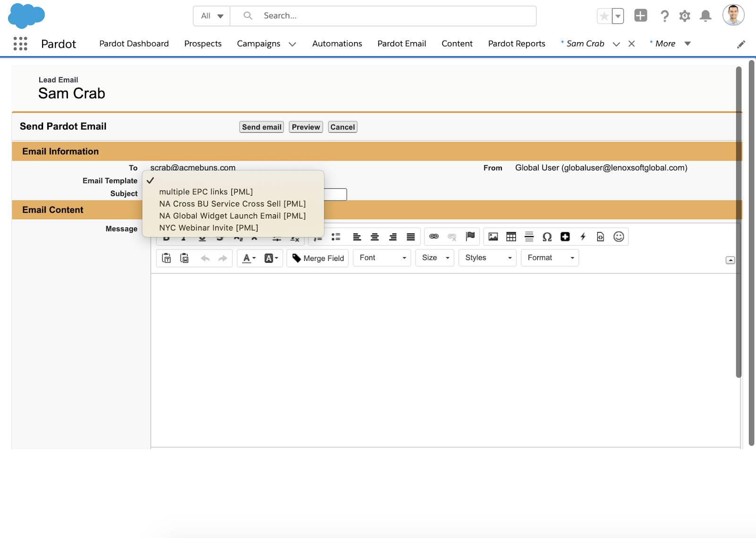Viewport: 756px width, 538px height.
Task: Click the Merge Field button
Action: [x=318, y=258]
